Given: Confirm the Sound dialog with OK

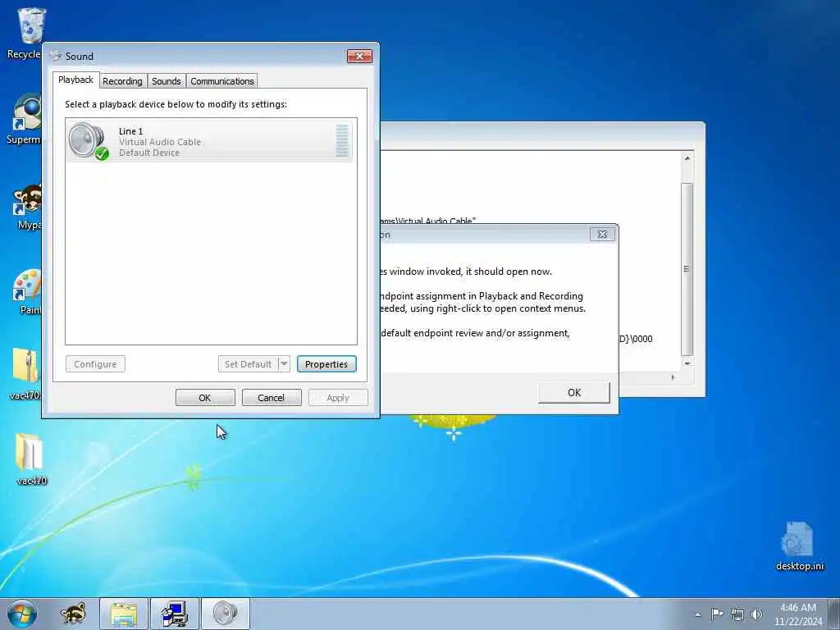Looking at the screenshot, I should (205, 398).
